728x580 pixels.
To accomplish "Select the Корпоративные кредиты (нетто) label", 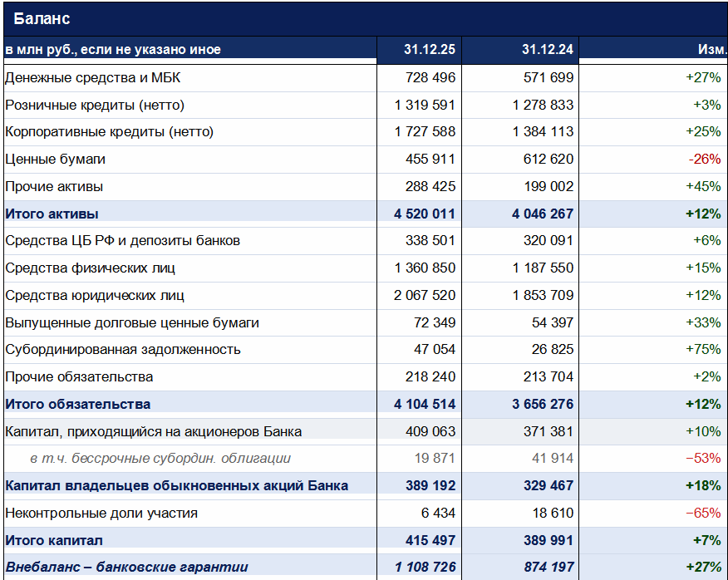I will pyautogui.click(x=109, y=132).
